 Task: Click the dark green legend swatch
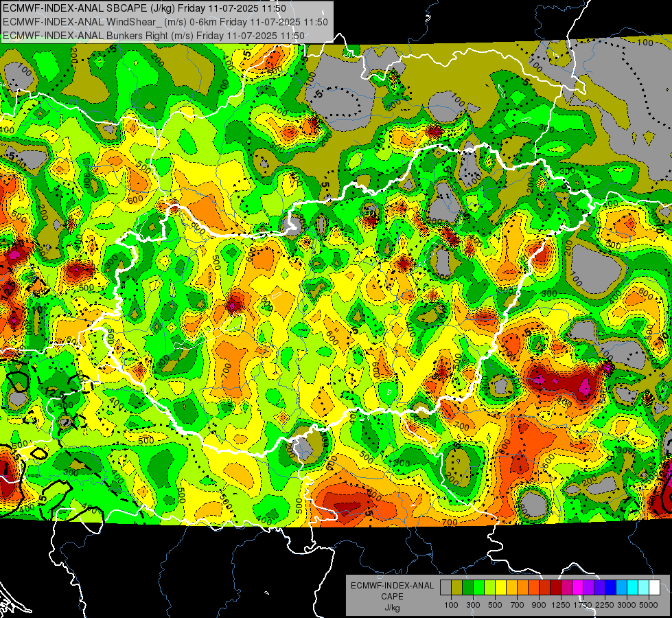tap(467, 587)
